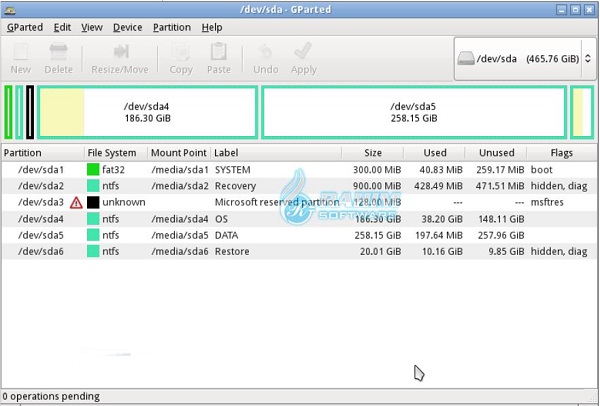Click the Delete partition toolbar icon
This screenshot has width=600, height=406.
point(58,52)
